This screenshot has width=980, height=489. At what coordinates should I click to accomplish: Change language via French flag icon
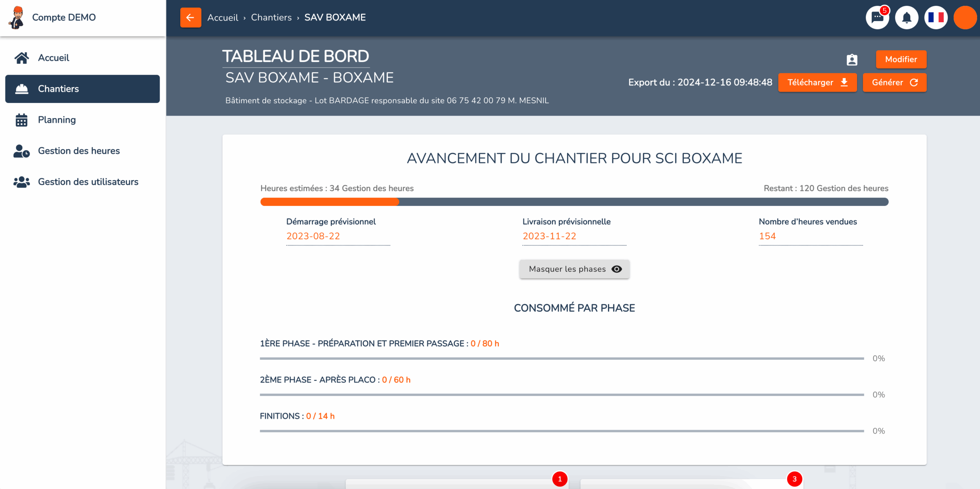tap(936, 18)
